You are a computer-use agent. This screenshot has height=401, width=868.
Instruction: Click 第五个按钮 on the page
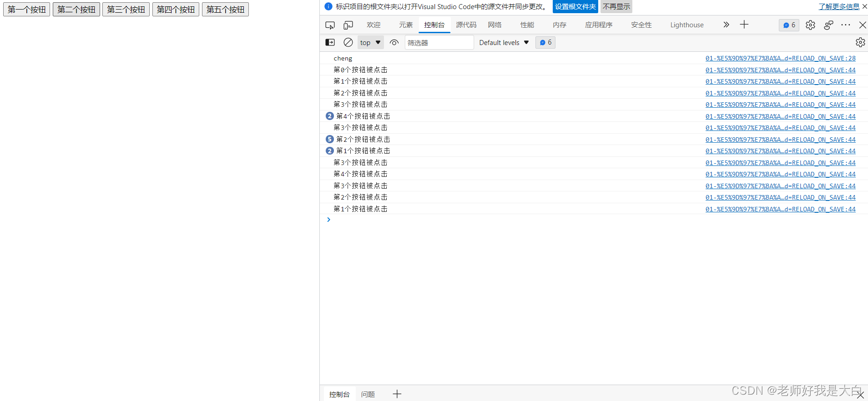point(225,10)
